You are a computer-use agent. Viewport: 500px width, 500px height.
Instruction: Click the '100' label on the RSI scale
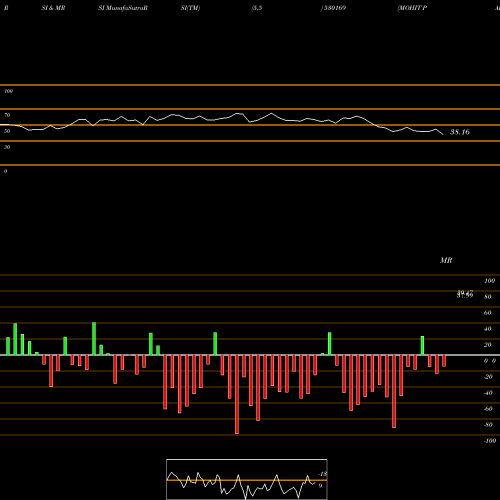(8, 91)
